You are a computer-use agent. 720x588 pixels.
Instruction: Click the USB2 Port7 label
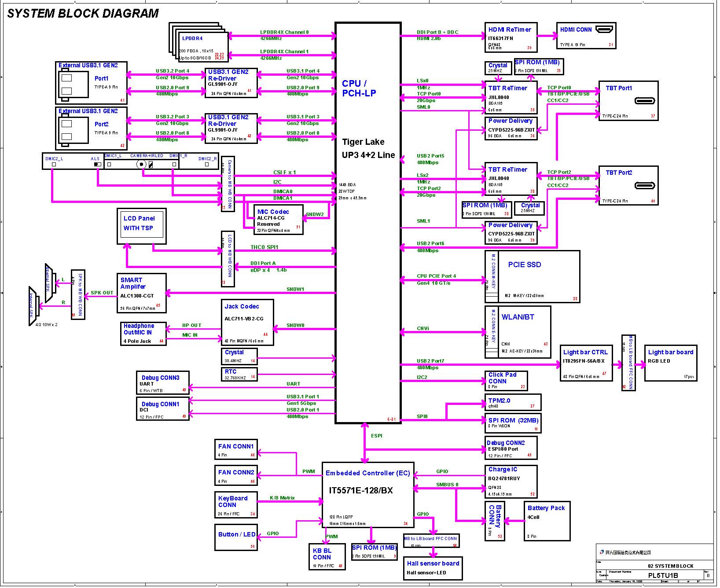(x=430, y=361)
